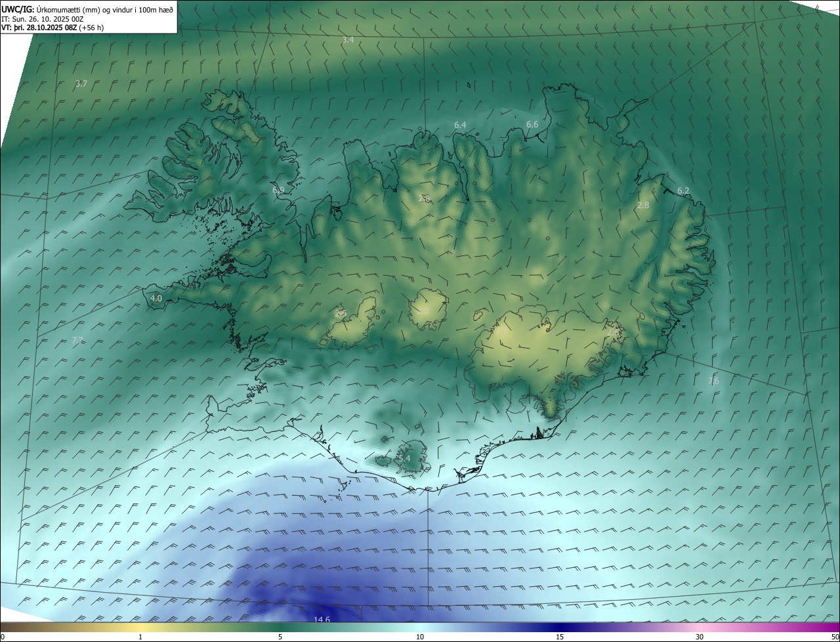
Task: Click the 7.6 value label
Action: (713, 381)
